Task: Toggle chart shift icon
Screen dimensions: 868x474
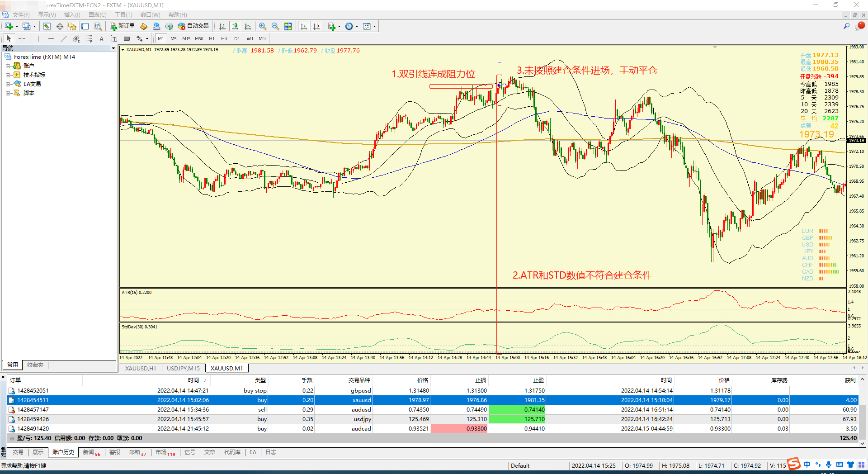Action: pyautogui.click(x=316, y=26)
